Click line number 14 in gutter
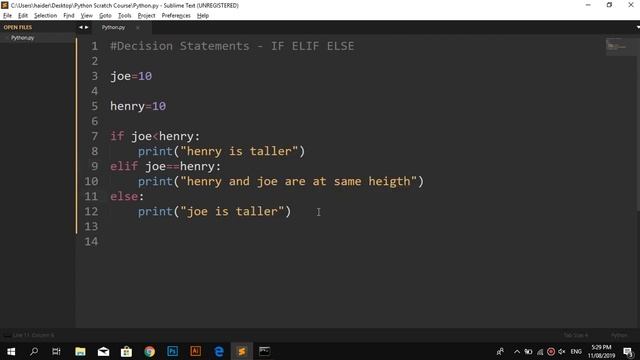 91,241
